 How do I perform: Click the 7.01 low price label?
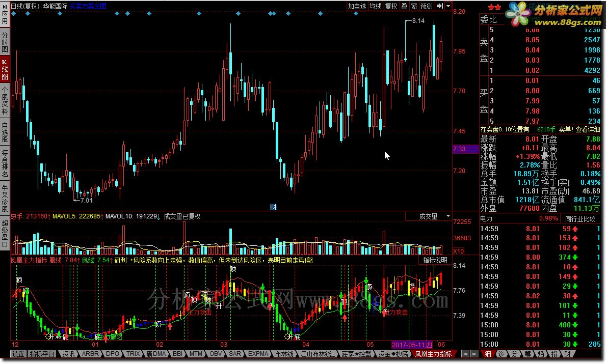[x=86, y=201]
